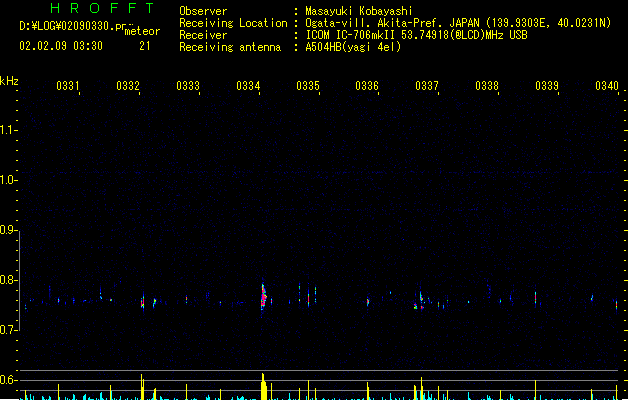Click the 0340 time marker
This screenshot has height=400, width=629.
(x=607, y=85)
